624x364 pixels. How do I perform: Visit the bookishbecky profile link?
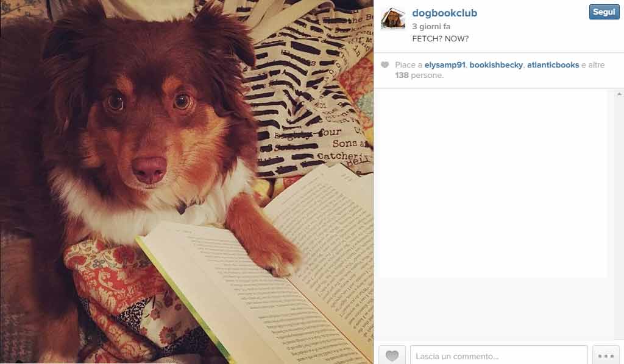(x=496, y=65)
